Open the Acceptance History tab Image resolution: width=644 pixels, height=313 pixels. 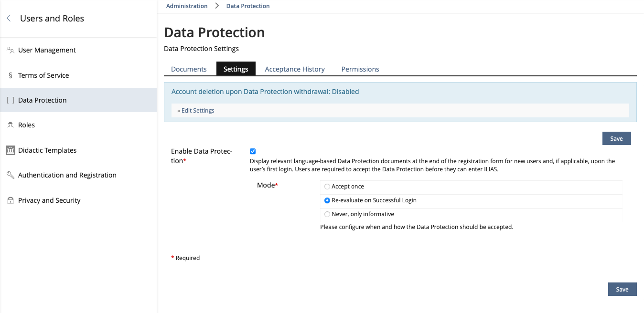295,69
